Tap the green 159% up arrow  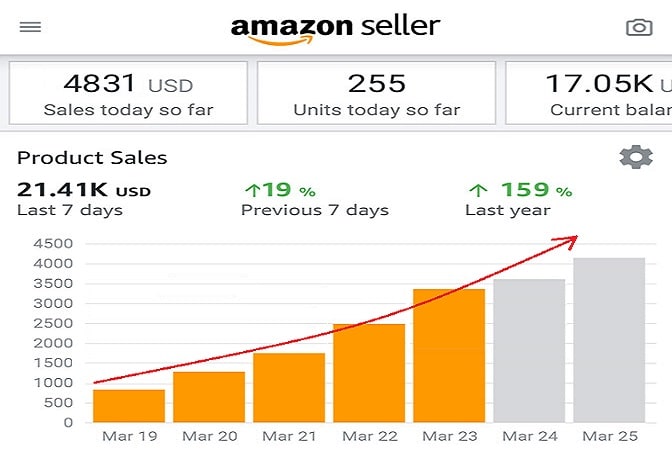pyautogui.click(x=479, y=189)
